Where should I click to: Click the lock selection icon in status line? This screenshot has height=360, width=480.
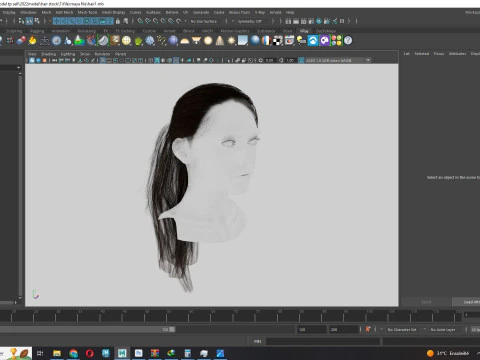click(x=118, y=21)
